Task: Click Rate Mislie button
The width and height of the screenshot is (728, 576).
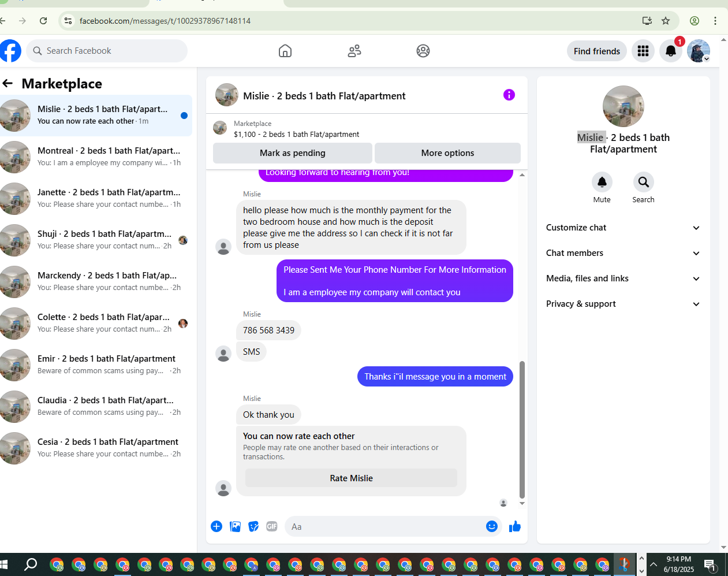Action: pos(351,478)
